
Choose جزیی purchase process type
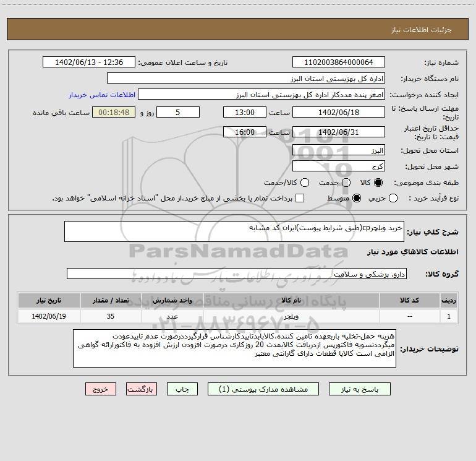point(393,198)
